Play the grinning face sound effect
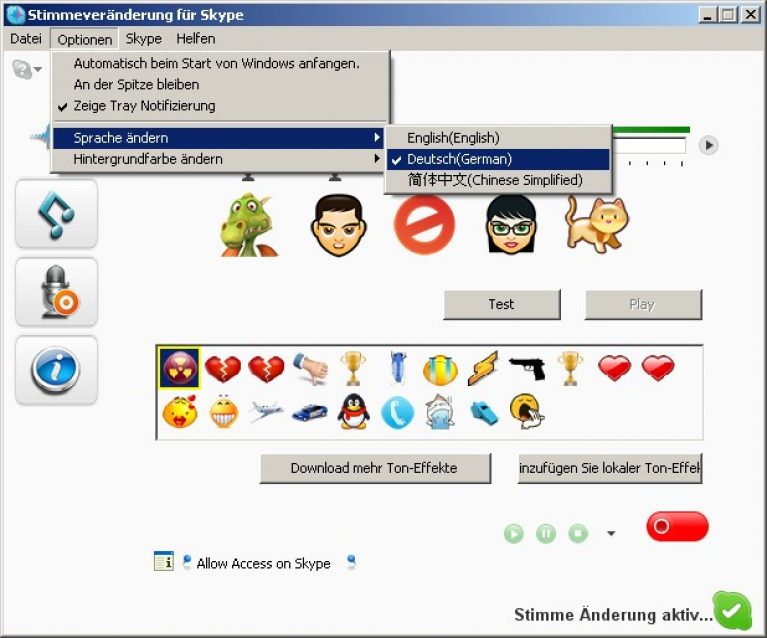Image resolution: width=767 pixels, height=638 pixels. click(x=224, y=412)
